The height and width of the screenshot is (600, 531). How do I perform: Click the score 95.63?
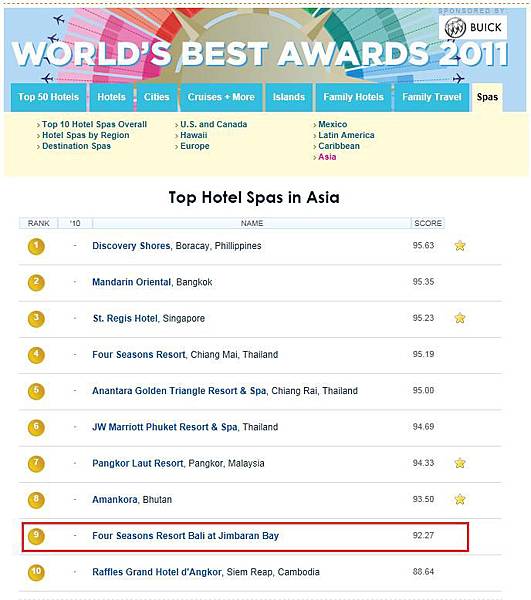pyautogui.click(x=423, y=245)
